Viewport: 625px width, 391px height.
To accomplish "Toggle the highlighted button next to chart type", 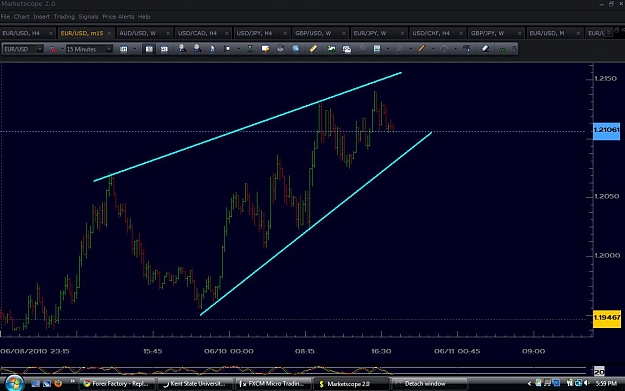I will (149, 49).
